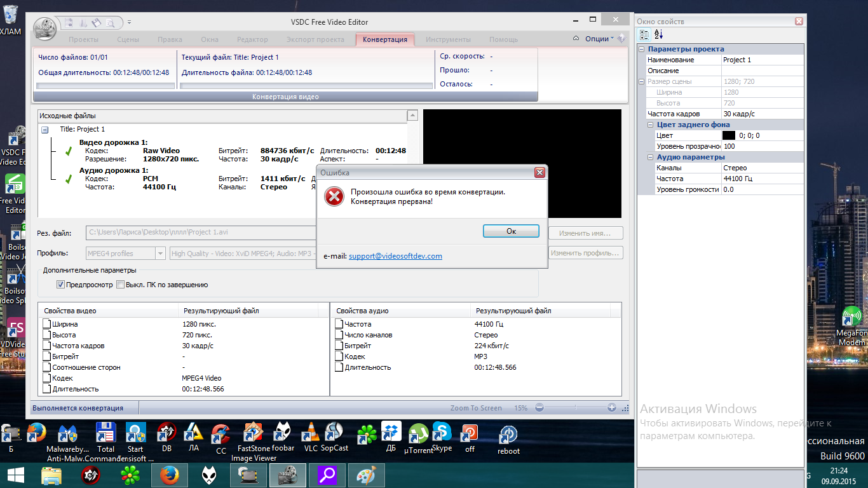This screenshot has height=488, width=868.
Task: Open the purple magnifier taskbar app
Action: [x=328, y=475]
